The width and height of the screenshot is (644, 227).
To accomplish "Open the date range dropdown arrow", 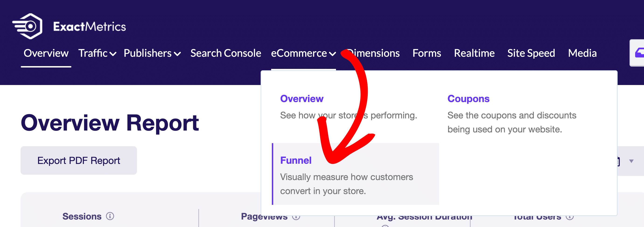I will click(631, 161).
